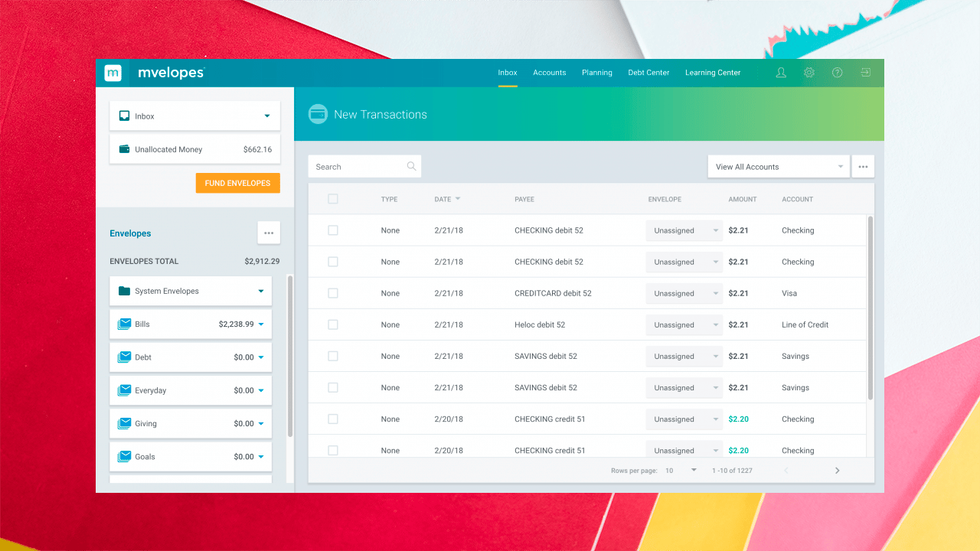The height and width of the screenshot is (551, 980).
Task: Open the Learning Center tab
Action: coord(713,73)
